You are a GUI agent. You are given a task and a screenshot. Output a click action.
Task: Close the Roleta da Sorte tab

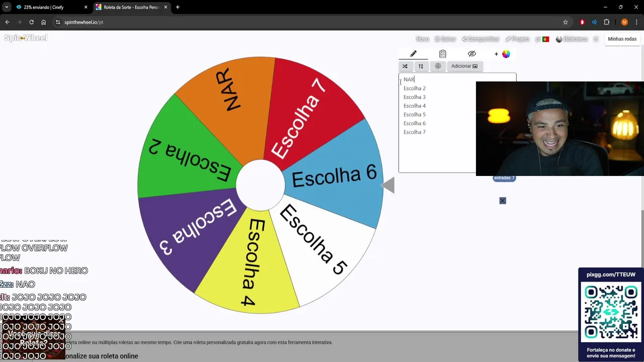pyautogui.click(x=166, y=7)
